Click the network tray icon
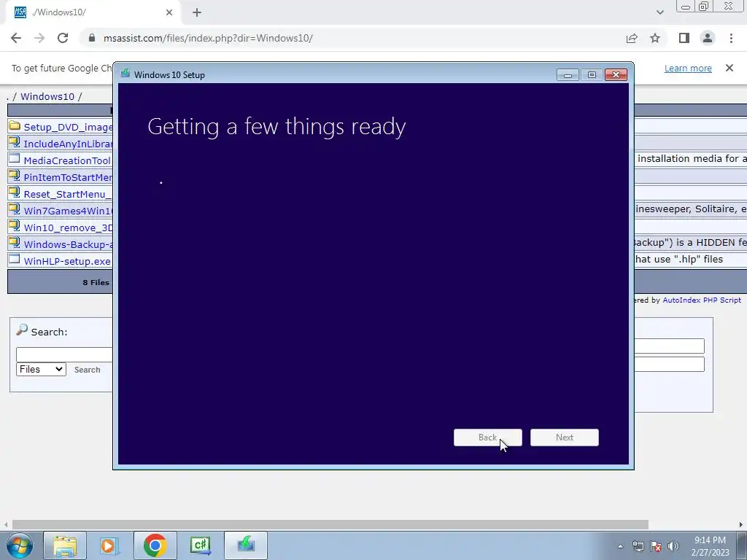The image size is (747, 560). 638,546
